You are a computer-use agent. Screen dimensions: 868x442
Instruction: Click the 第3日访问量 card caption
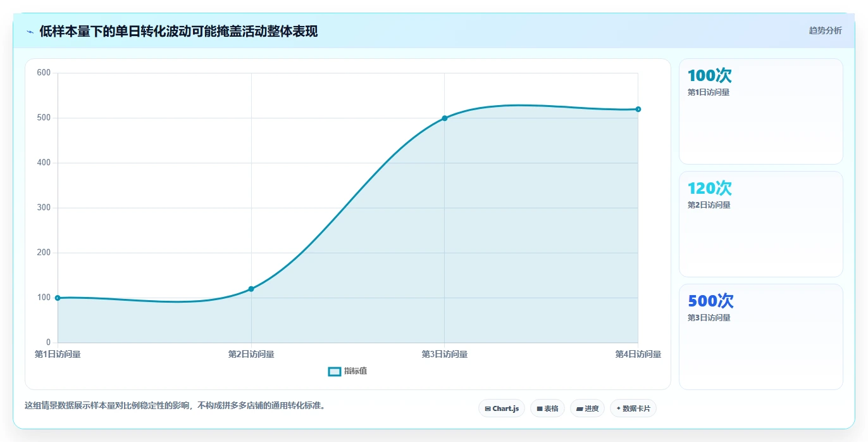709,318
